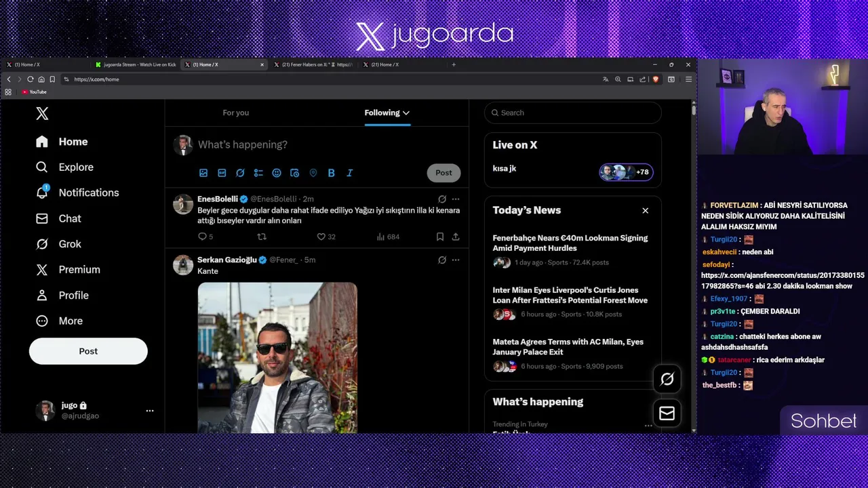Toggle bold formatting in composer
868x488 pixels.
pos(332,173)
